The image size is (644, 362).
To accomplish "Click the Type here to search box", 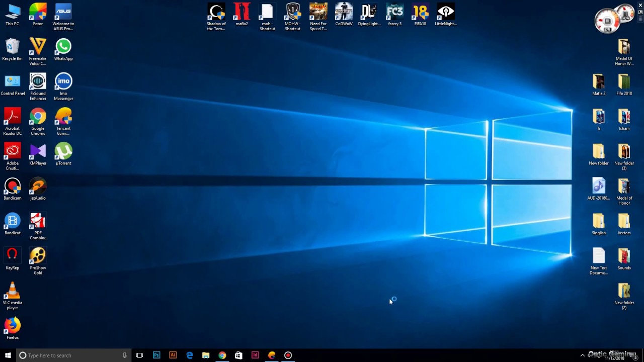I will [x=70, y=355].
